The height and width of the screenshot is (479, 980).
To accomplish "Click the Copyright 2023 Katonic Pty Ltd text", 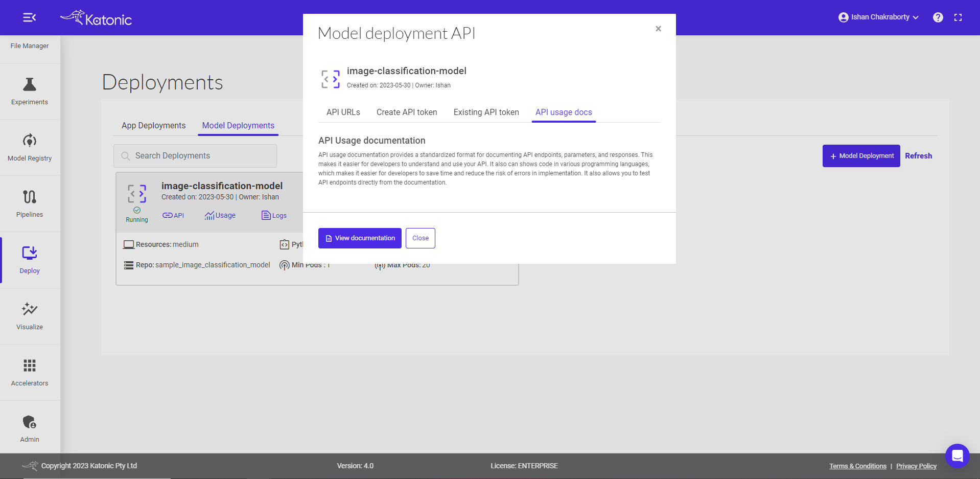I will (x=89, y=466).
